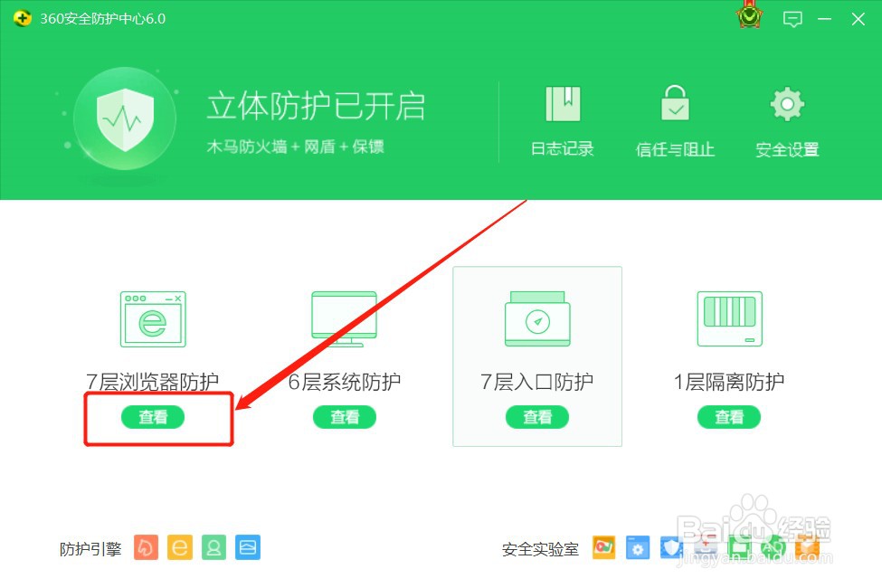View 7层浏览器防护 with 查看 button
The width and height of the screenshot is (882, 588).
pos(153,417)
